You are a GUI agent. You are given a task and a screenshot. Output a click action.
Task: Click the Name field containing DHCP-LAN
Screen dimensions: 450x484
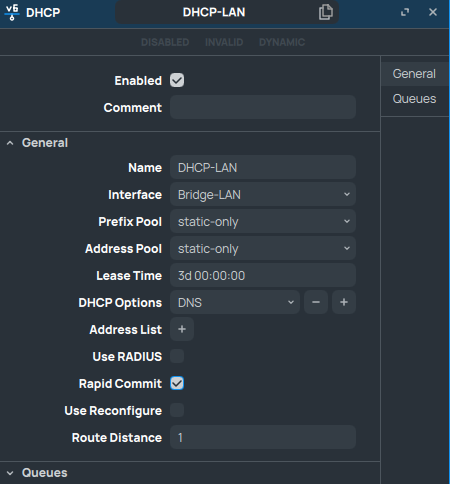click(x=263, y=167)
